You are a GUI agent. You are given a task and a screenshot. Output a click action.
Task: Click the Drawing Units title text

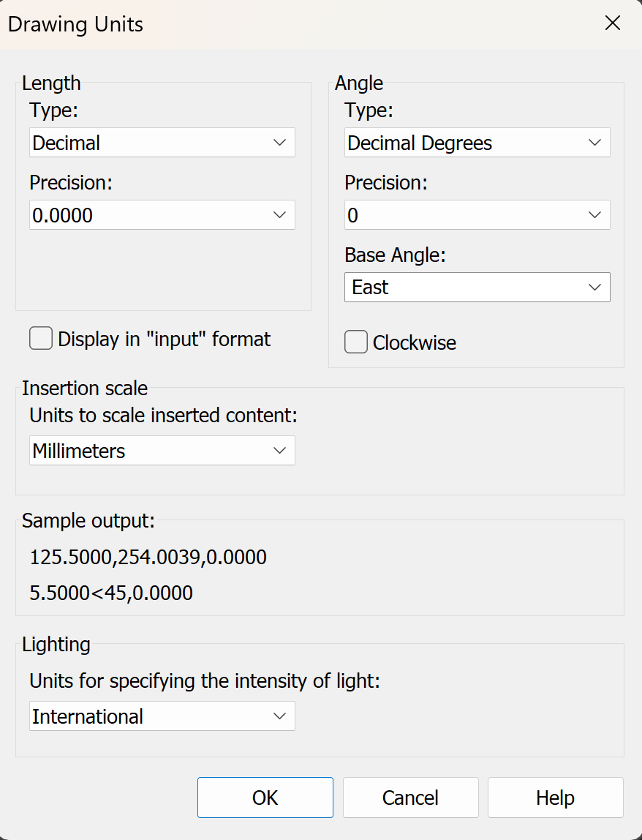click(x=75, y=24)
